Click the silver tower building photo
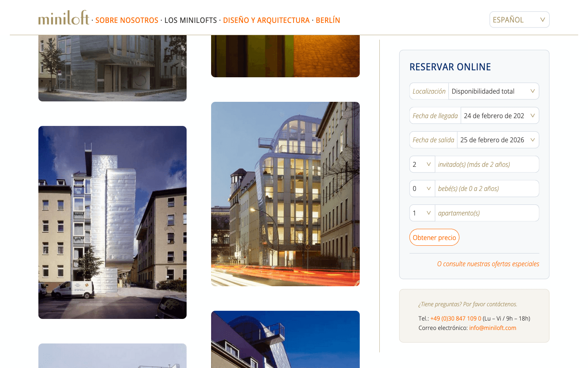The width and height of the screenshot is (588, 368). coord(112,222)
